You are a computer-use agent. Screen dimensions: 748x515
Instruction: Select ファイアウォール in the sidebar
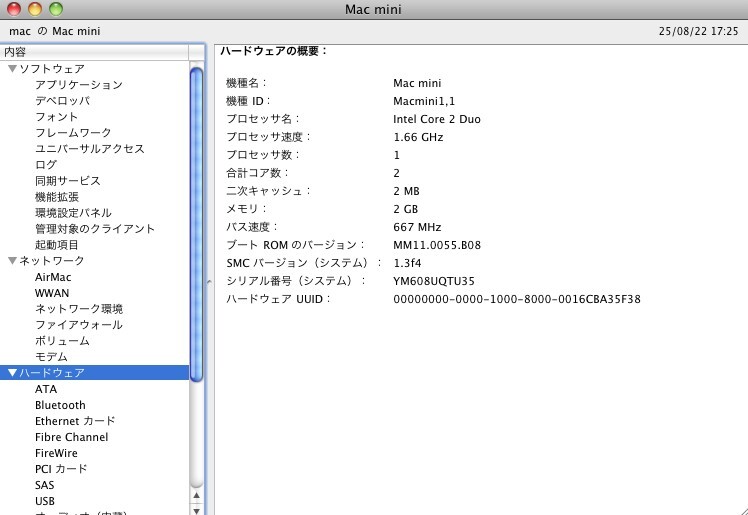pos(79,325)
